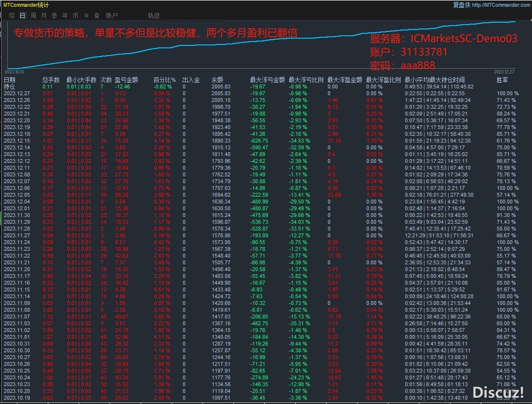
Task: Open the 币 currency tab
Action: pyautogui.click(x=75, y=15)
